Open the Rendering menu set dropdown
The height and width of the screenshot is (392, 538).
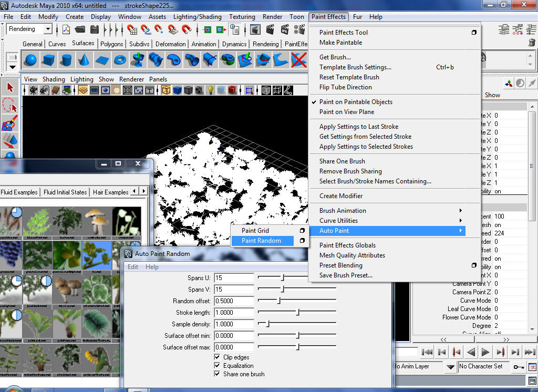coord(48,29)
